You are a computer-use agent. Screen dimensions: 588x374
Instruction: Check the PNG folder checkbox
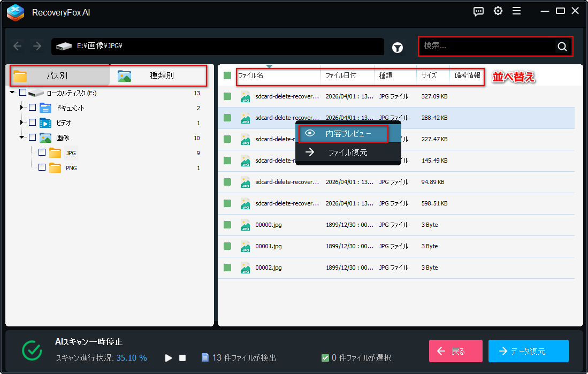[42, 167]
